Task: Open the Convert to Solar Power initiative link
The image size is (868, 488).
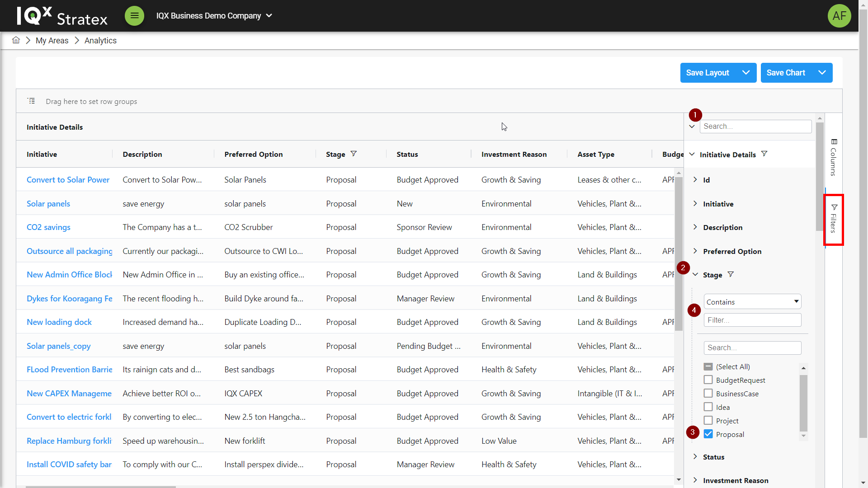Action: 68,180
